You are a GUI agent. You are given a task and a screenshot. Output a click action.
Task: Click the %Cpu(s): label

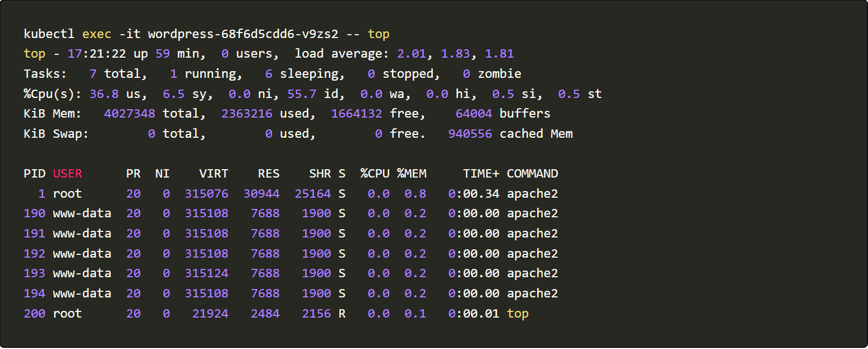pos(53,94)
